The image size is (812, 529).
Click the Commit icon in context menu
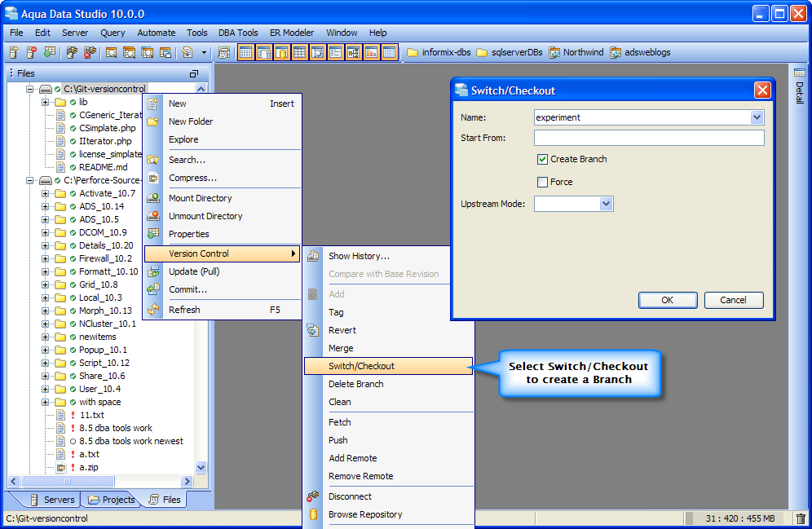click(153, 289)
